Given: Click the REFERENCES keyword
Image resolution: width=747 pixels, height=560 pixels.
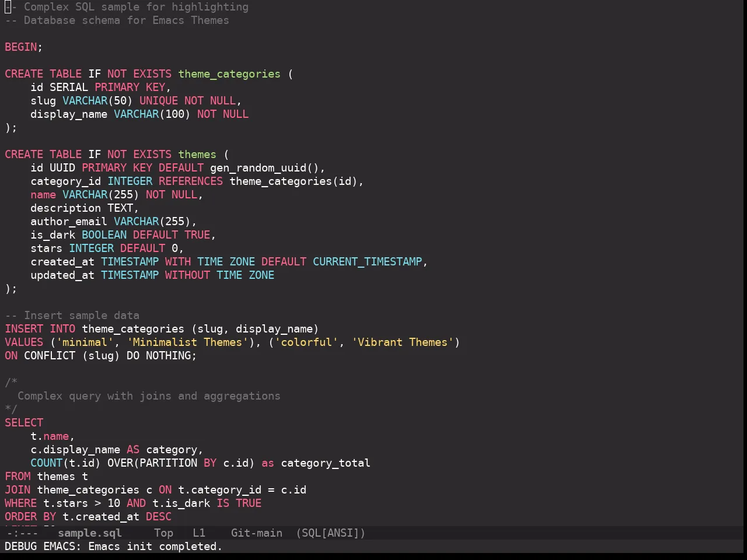Looking at the screenshot, I should click(191, 181).
